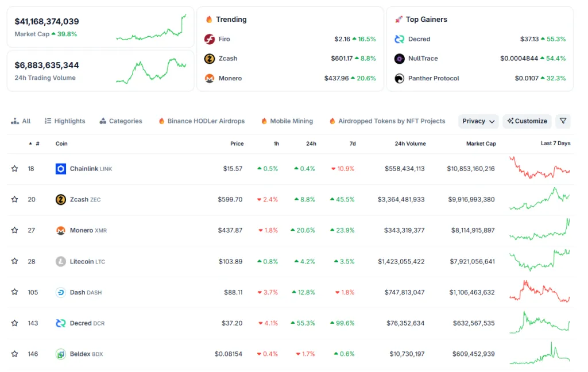The height and width of the screenshot is (372, 588).
Task: Open the filter funnel icon button
Action: click(x=563, y=121)
